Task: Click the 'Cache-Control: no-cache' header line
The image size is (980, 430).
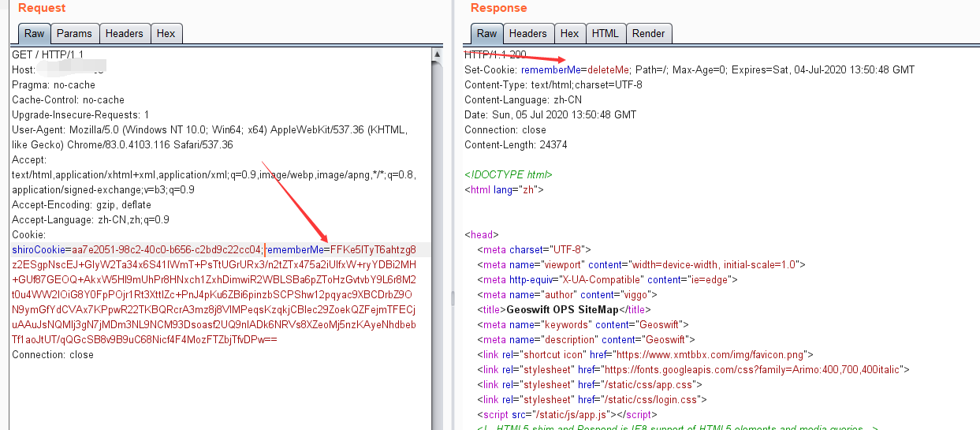Action: point(68,99)
